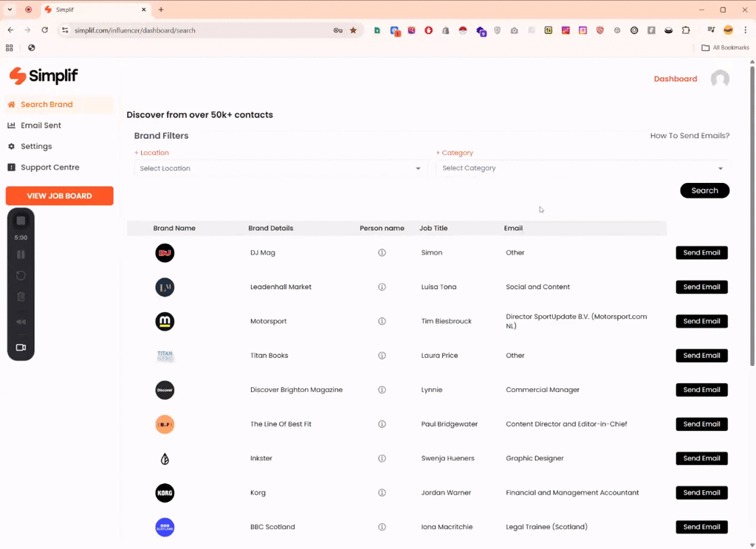This screenshot has width=756, height=549.
Task: Click the page vertical scrollbar
Action: click(752, 216)
